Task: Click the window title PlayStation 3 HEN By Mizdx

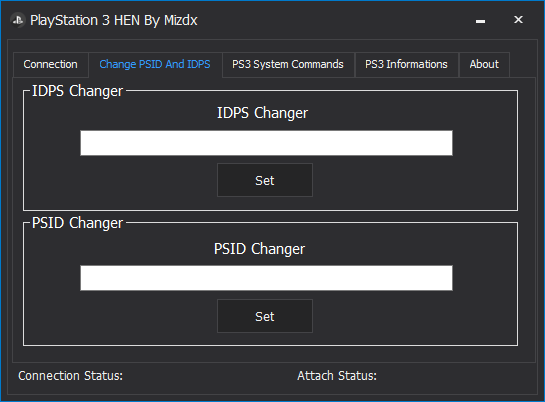Action: [114, 20]
